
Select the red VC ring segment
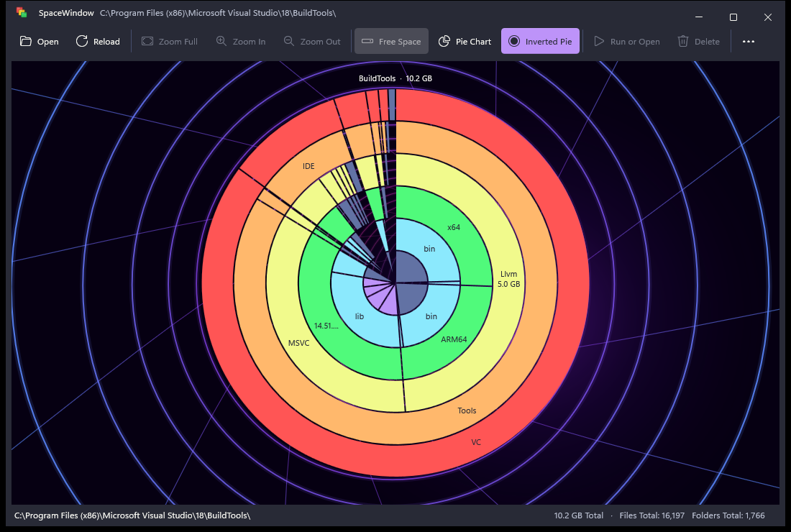(x=476, y=442)
